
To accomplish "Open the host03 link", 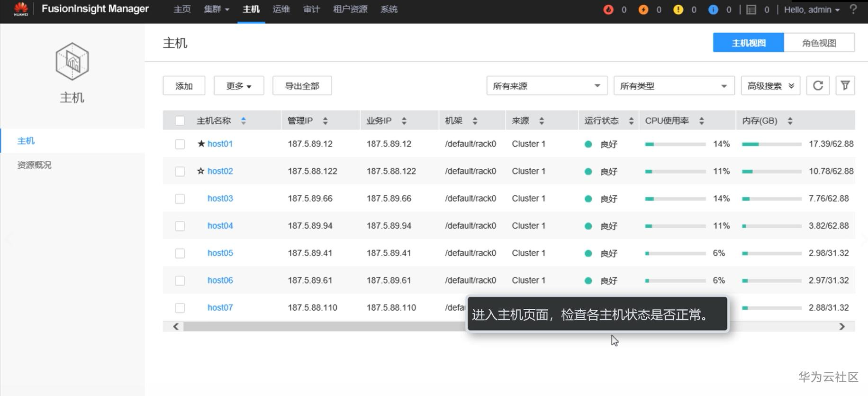I will tap(220, 198).
